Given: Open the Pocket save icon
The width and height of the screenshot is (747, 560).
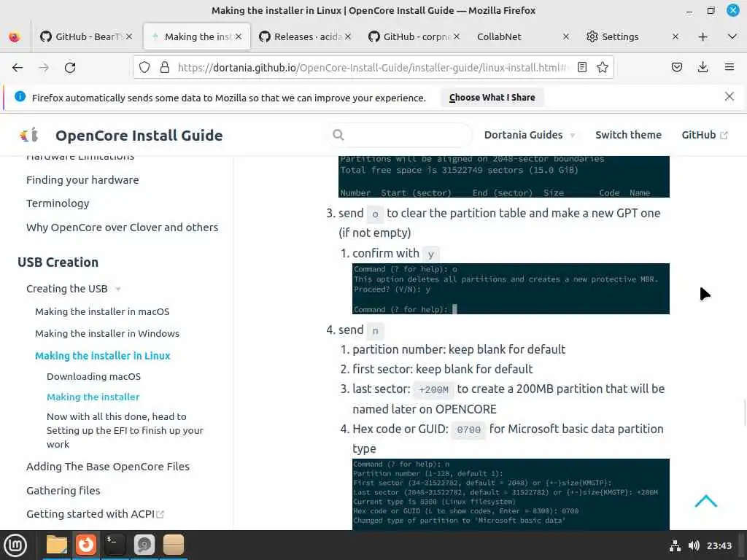Looking at the screenshot, I should (676, 67).
